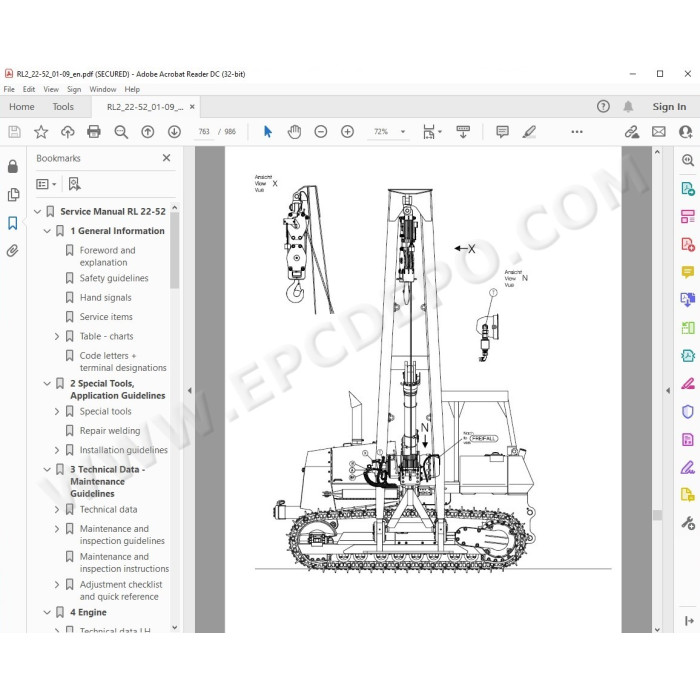Switch to Tools tab
The image size is (700, 700).
tap(63, 107)
